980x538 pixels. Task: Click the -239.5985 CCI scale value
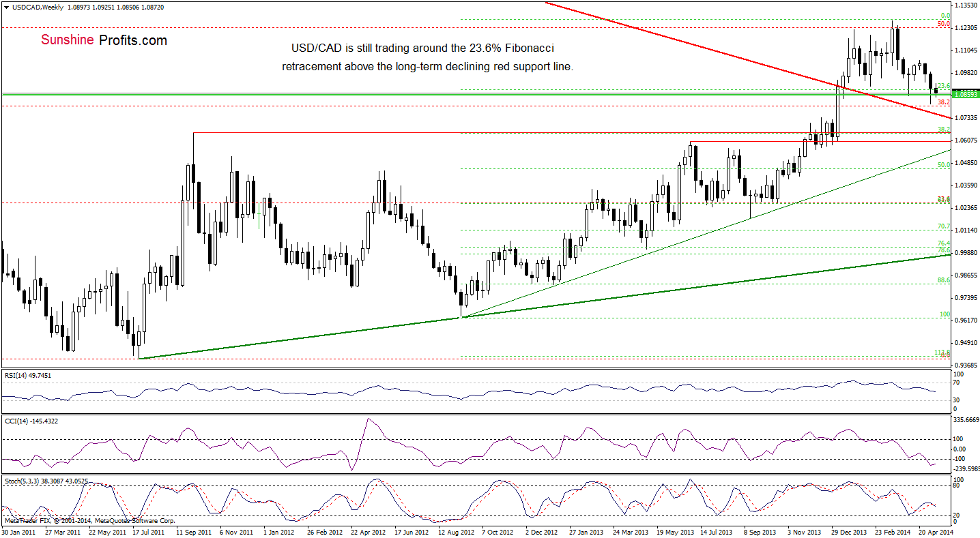point(966,468)
